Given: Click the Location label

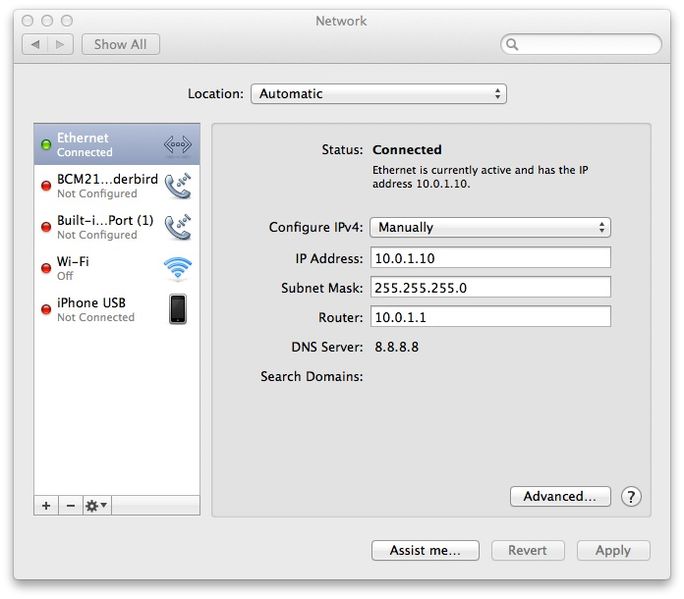Looking at the screenshot, I should (x=215, y=94).
